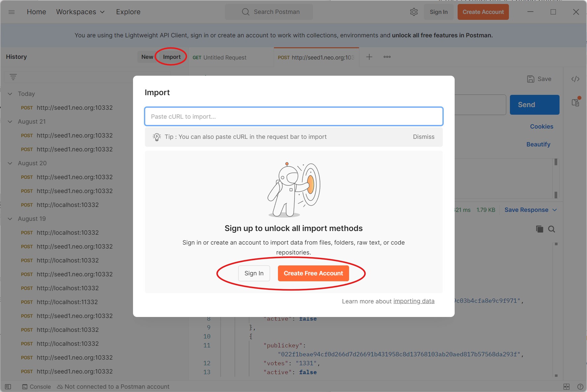Click Create Free Account button
Viewport: 587px width, 392px height.
click(313, 273)
